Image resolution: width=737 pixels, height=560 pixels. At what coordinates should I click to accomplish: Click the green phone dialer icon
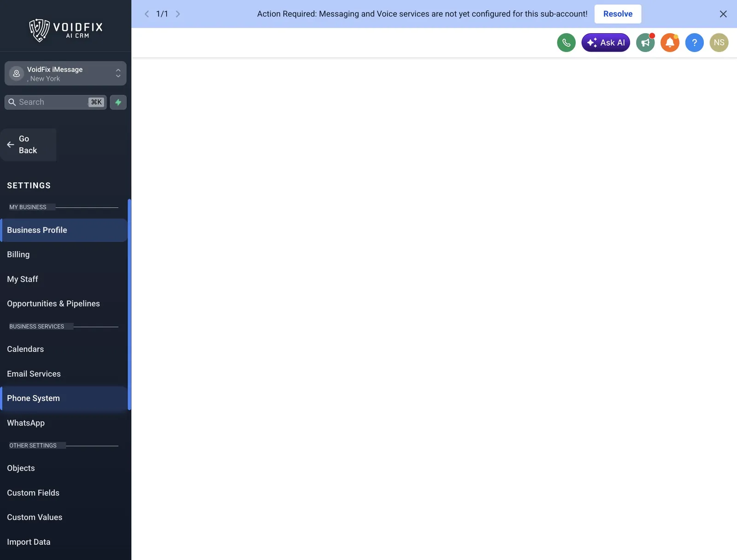[x=566, y=42]
